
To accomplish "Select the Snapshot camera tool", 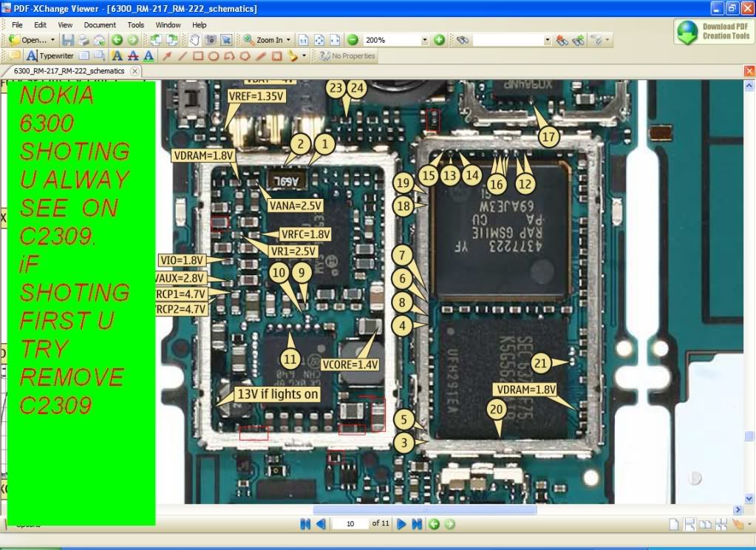I will [x=211, y=40].
